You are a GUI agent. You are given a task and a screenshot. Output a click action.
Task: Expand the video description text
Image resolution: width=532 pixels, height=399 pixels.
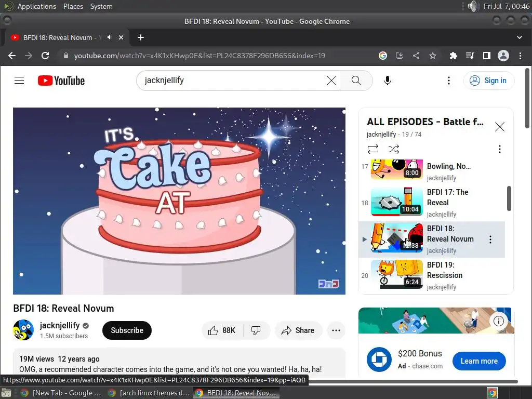[179, 363]
